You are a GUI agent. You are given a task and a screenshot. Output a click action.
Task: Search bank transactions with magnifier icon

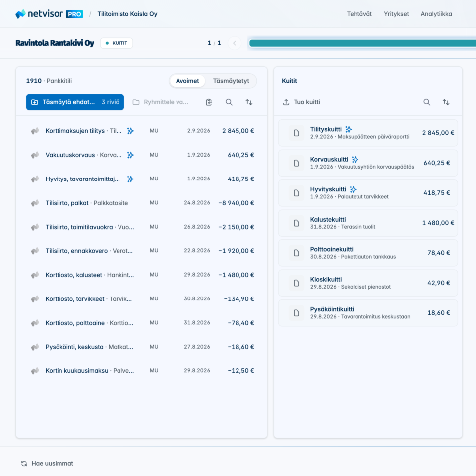(229, 102)
